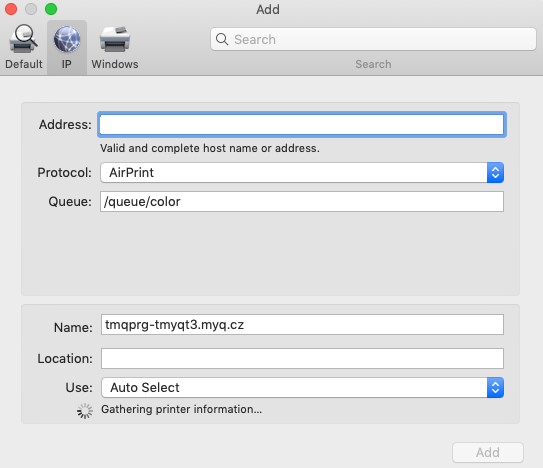Click the Location: label
Screen dimensions: 543x468
pyautogui.click(x=65, y=359)
